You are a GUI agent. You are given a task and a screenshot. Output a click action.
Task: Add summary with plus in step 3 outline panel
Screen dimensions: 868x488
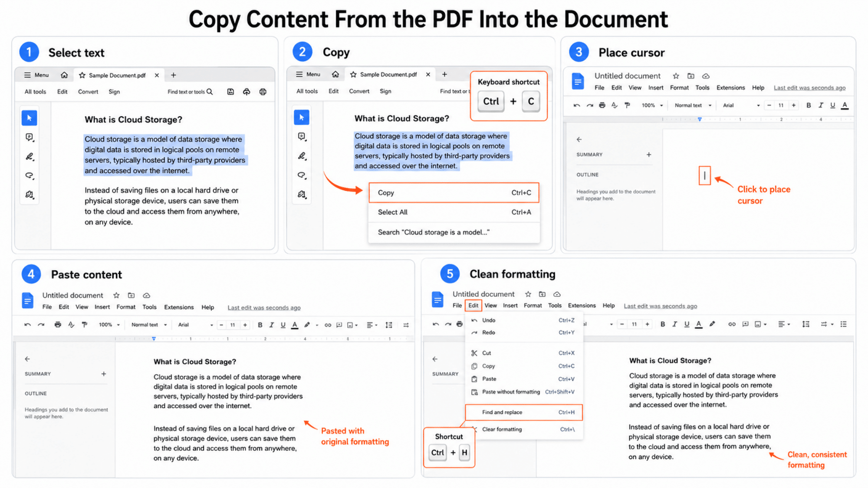click(x=649, y=154)
